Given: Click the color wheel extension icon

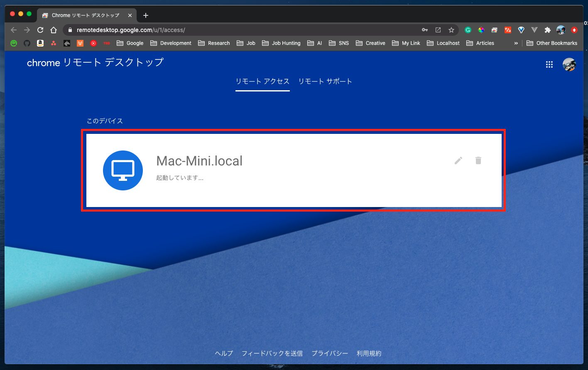Looking at the screenshot, I should [481, 30].
